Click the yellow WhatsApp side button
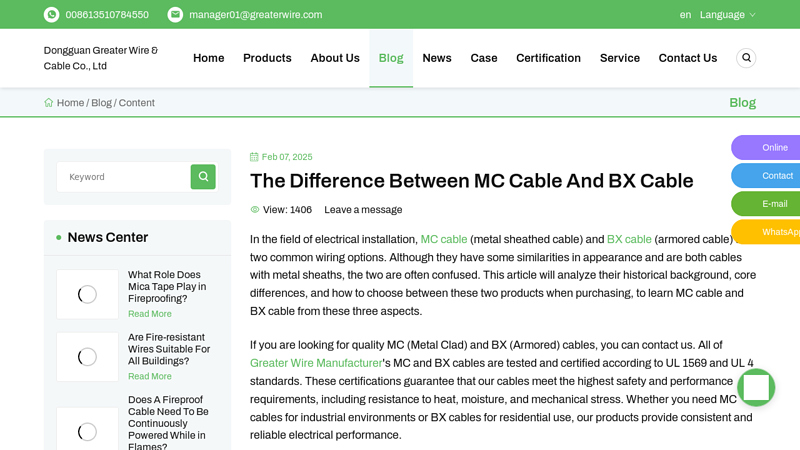Viewport: 800px width, 450px height. coord(766,232)
